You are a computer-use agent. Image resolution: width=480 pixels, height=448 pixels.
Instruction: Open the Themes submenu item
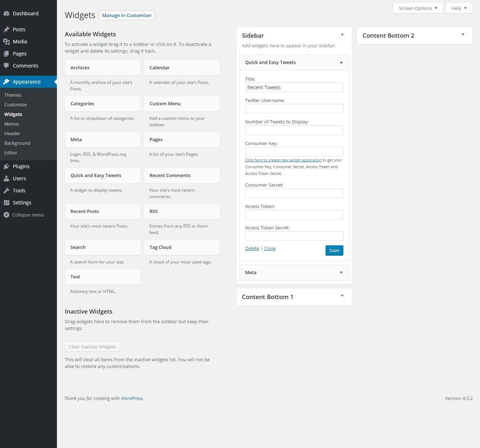pos(13,95)
